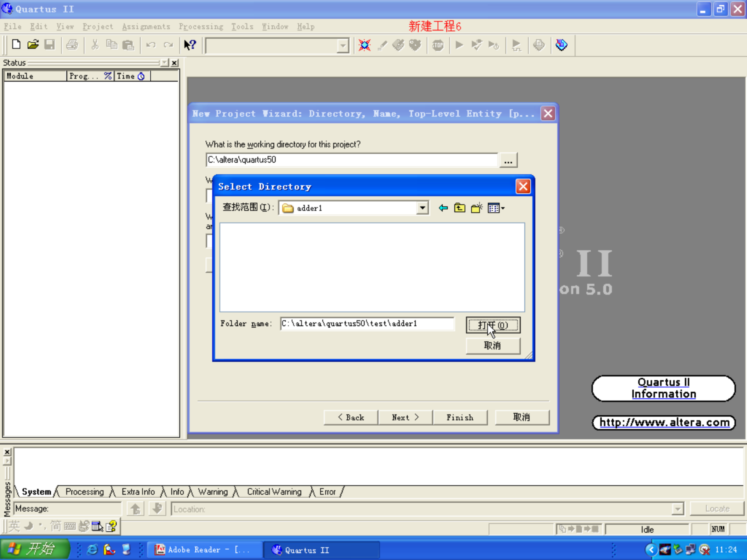Viewport: 747px width, 560px height.
Task: Create a new folder in Select Directory
Action: (476, 208)
